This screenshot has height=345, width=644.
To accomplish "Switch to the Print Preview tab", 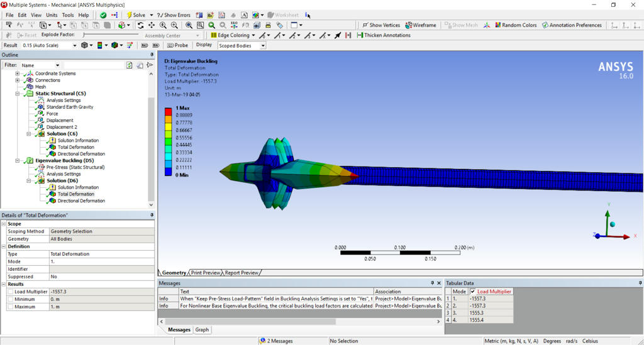I will pyautogui.click(x=206, y=272).
